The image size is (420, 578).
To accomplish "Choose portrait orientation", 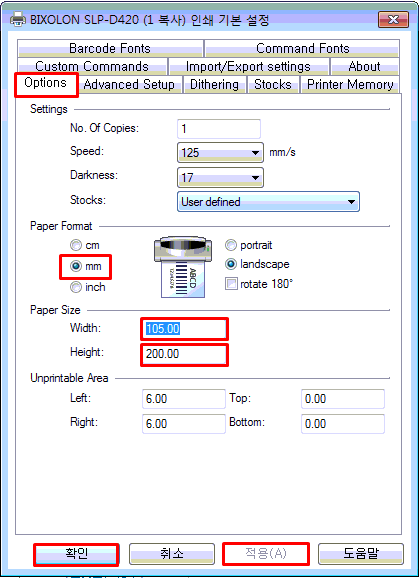I will coord(231,245).
